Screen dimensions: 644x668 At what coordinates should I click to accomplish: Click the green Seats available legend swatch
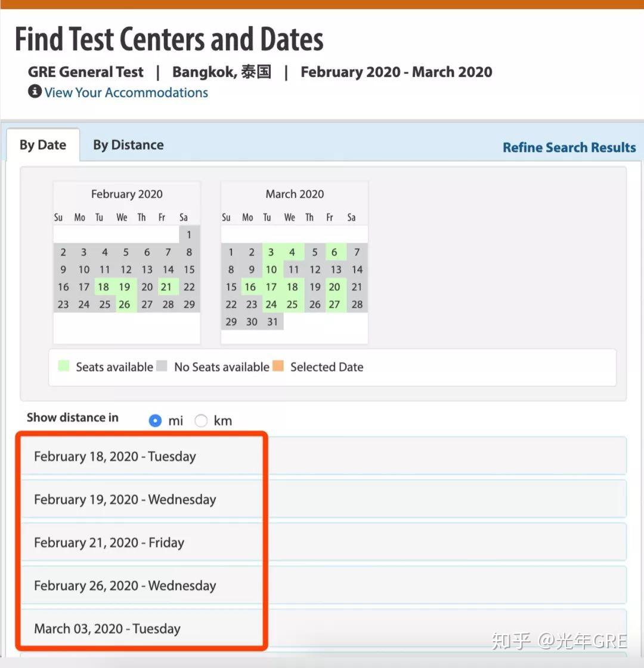click(64, 366)
